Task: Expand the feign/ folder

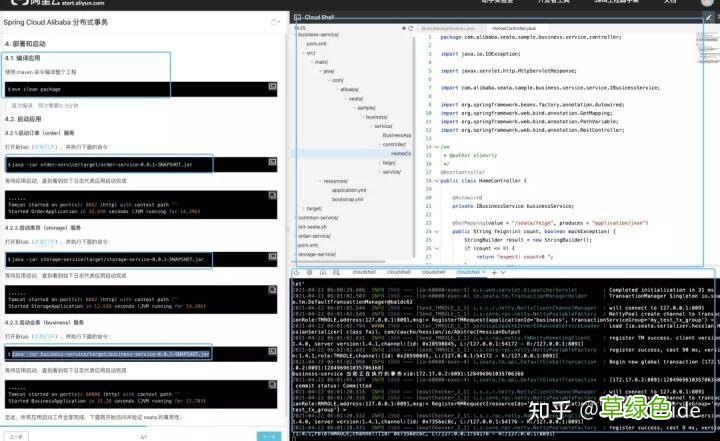Action: point(380,163)
